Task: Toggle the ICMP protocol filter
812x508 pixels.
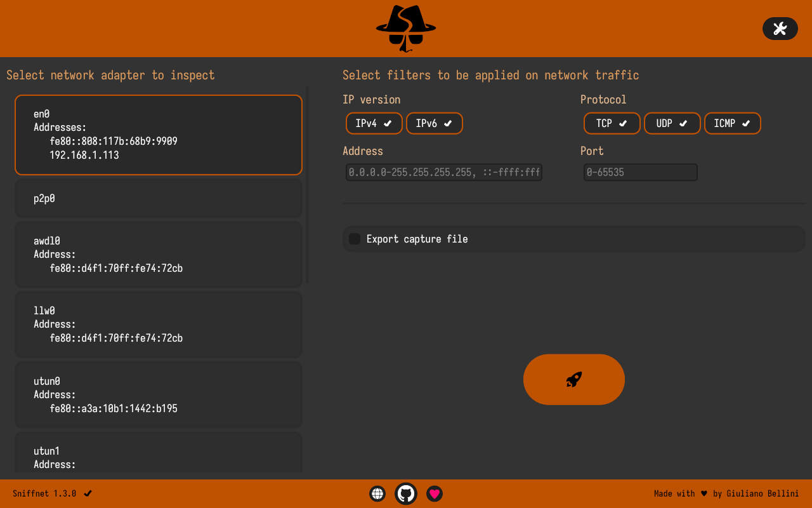Action: 732,123
